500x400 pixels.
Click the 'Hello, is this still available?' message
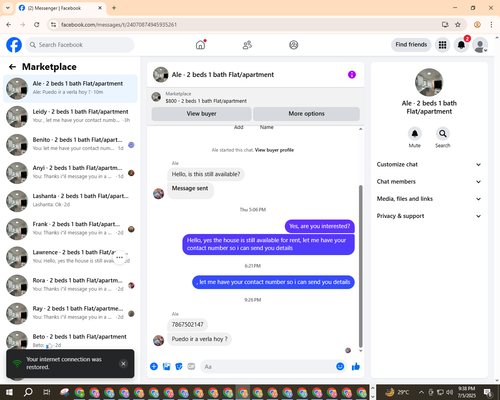(x=206, y=174)
